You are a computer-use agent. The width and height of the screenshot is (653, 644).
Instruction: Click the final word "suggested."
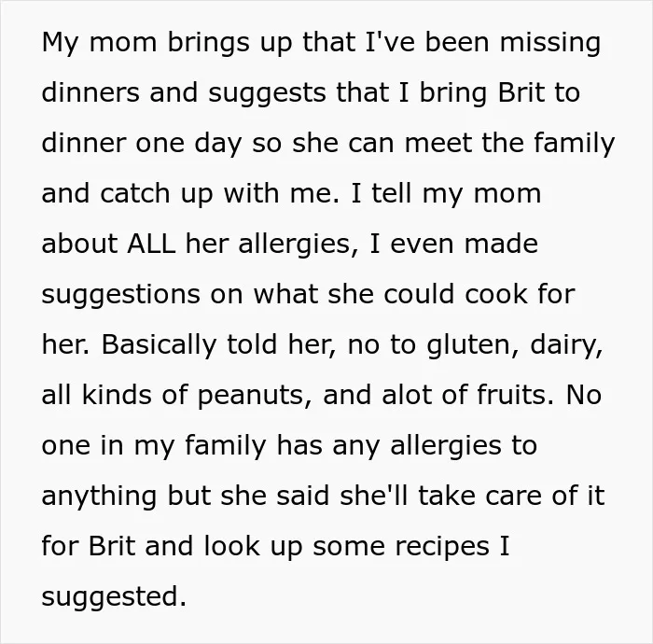(114, 597)
